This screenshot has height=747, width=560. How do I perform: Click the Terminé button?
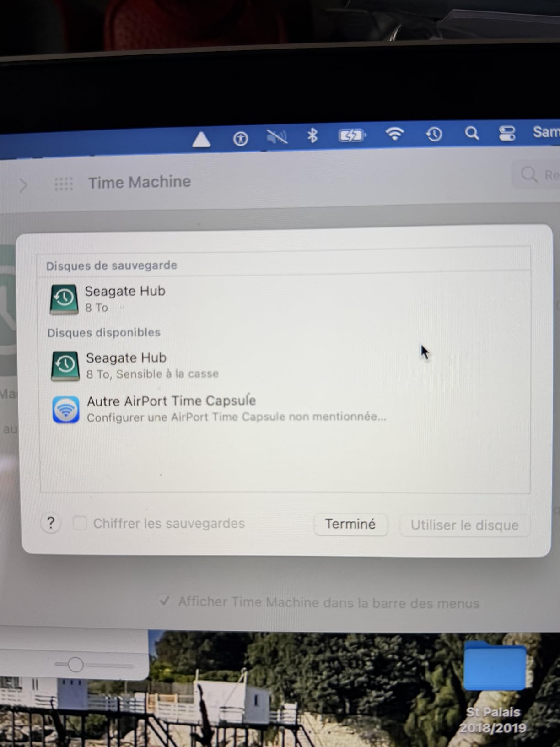coord(350,524)
